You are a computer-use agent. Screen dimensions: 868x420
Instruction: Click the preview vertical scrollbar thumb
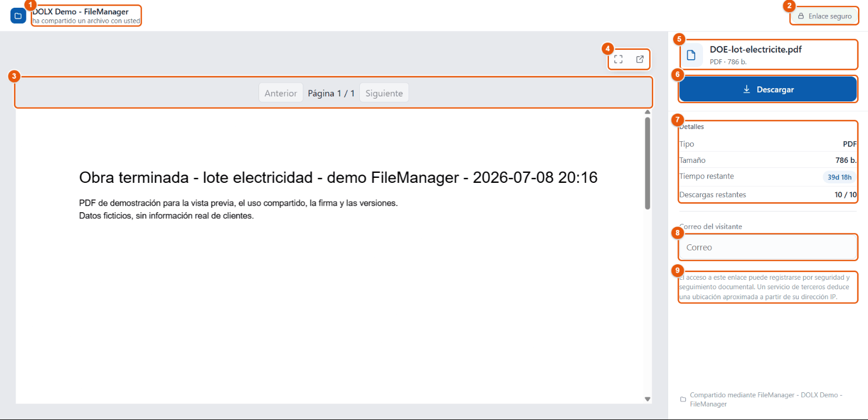(647, 163)
